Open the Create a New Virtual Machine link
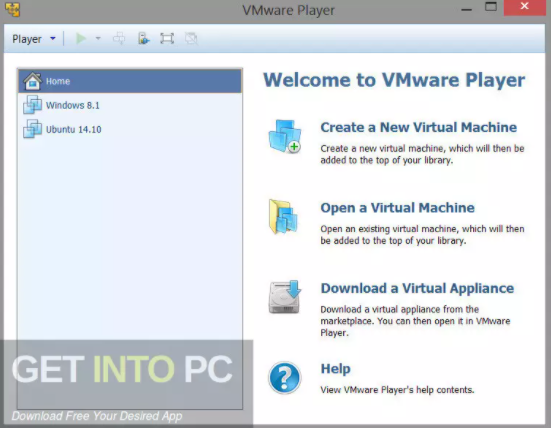The image size is (551, 428). [x=419, y=127]
